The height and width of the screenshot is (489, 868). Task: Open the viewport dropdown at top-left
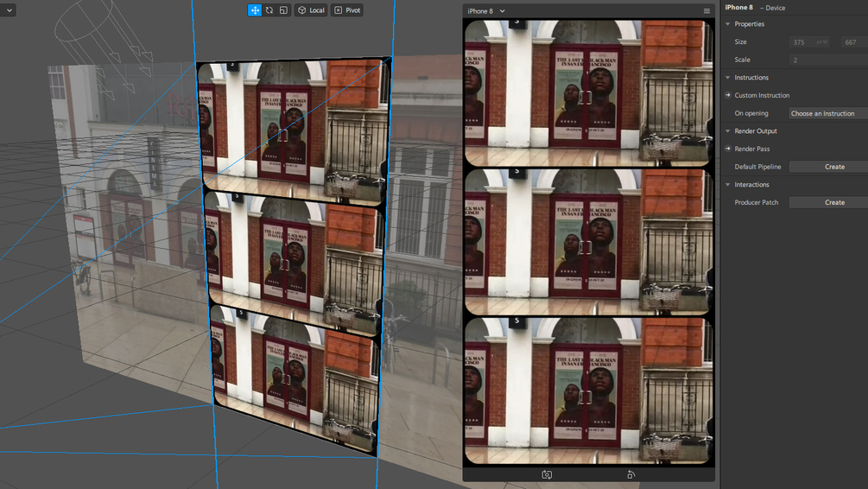9,10
